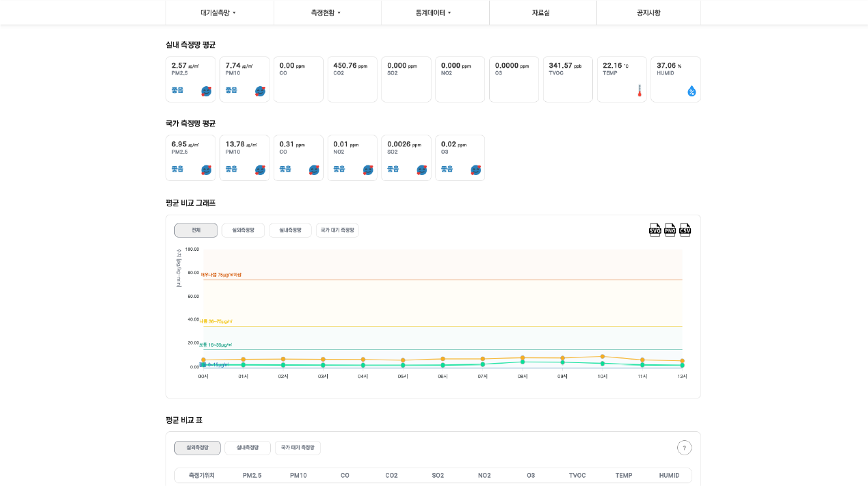Click the orange data point at 10시
The width and height of the screenshot is (868, 486).
[x=603, y=356]
